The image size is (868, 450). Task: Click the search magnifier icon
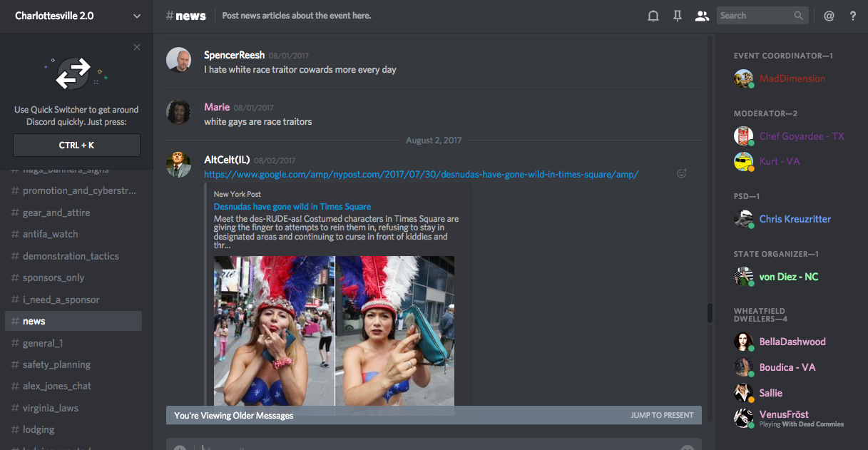(x=799, y=16)
